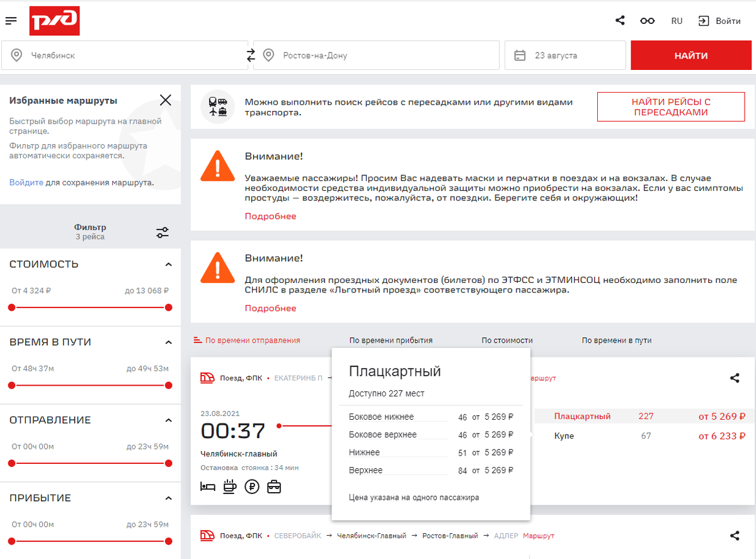This screenshot has height=559, width=756.
Task: Click the location pin in Ростов-на-Дону field
Action: [268, 55]
